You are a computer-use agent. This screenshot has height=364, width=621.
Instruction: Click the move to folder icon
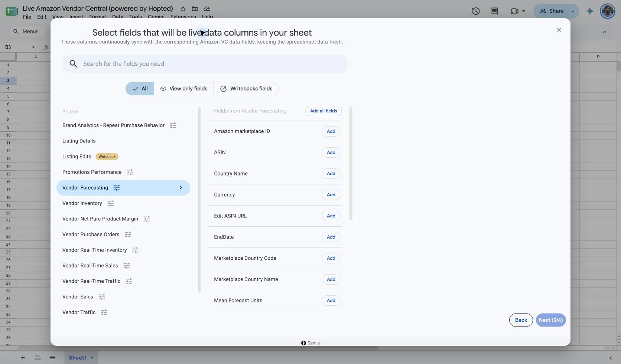click(195, 9)
